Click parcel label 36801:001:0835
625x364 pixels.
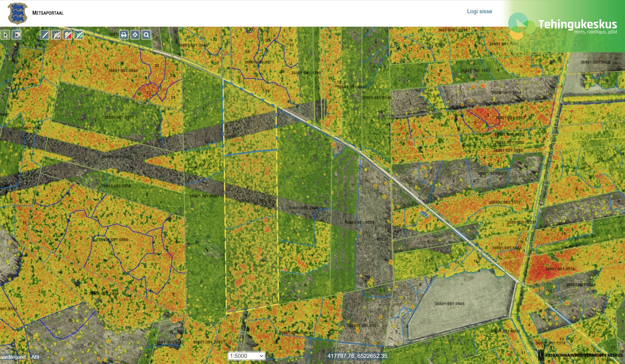pos(560,269)
